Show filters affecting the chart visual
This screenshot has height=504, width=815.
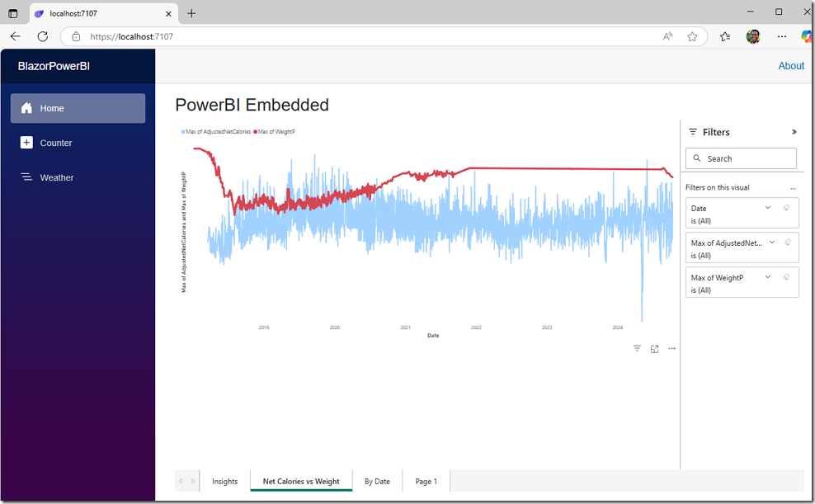[x=637, y=348]
